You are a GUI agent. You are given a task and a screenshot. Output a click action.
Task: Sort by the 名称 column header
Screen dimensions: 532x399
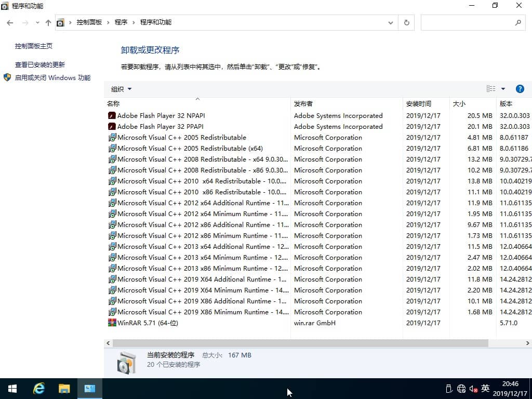(x=197, y=103)
